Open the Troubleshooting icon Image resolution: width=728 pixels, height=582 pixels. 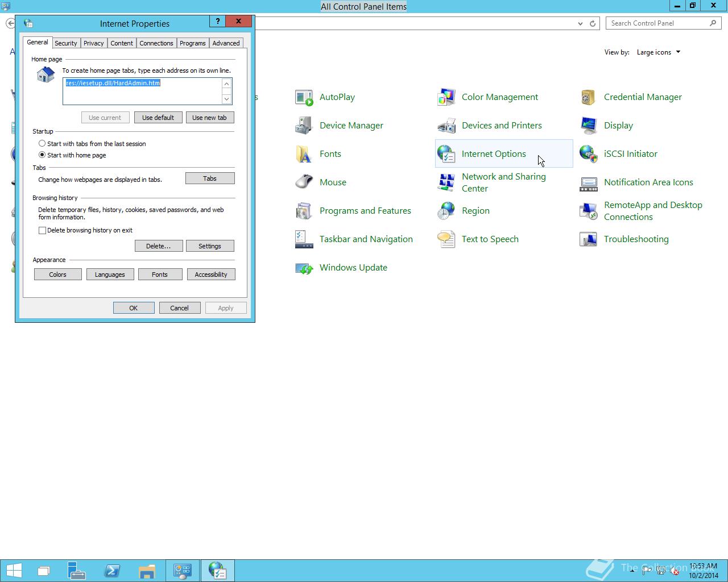[589, 239]
